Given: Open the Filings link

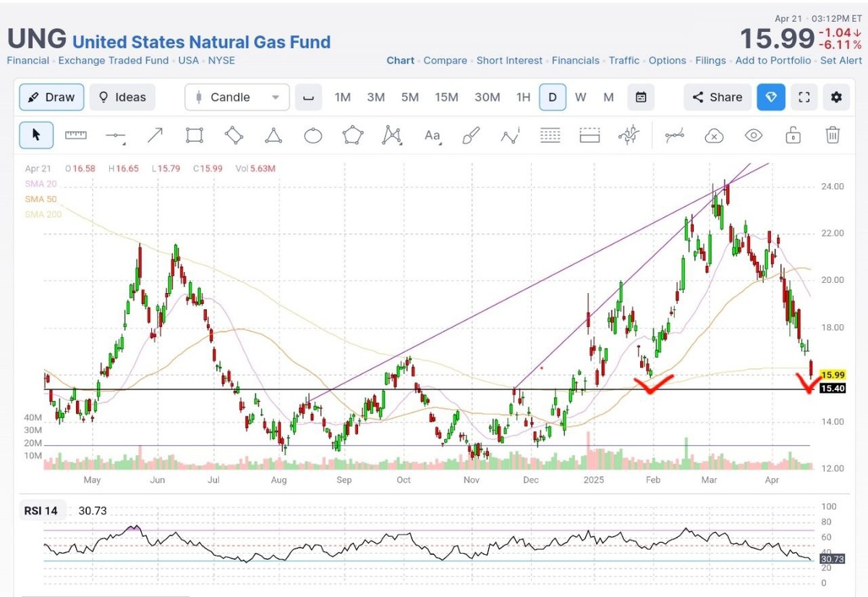Looking at the screenshot, I should [711, 61].
